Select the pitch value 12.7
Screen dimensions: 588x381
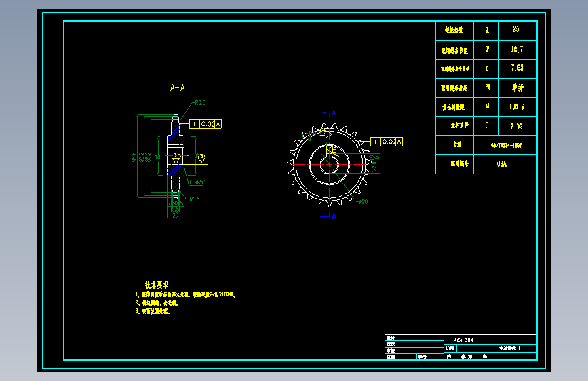[517, 49]
